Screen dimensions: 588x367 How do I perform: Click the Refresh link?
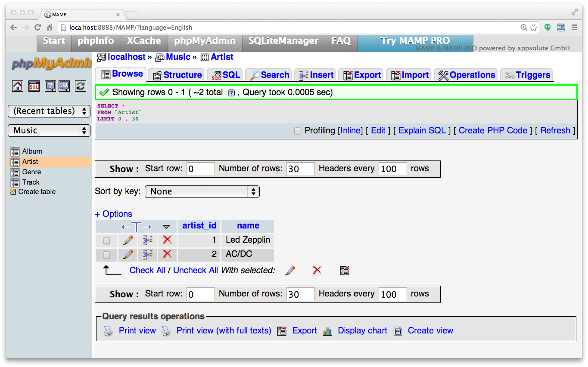(555, 130)
